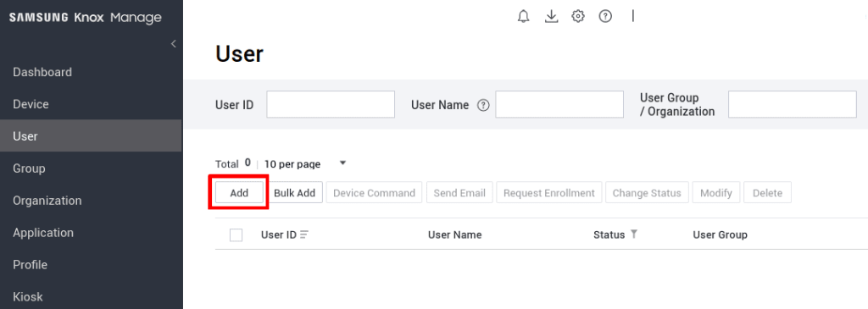Filter the Status column
868x309 pixels.
634,235
